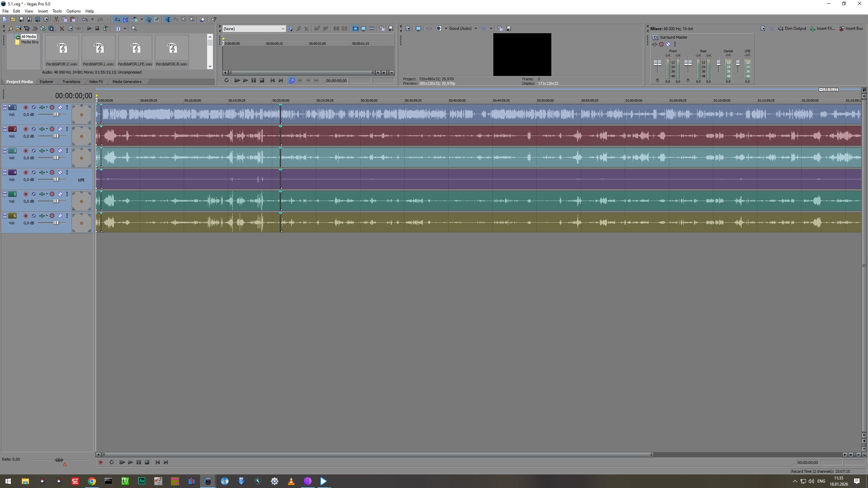Click the Zoom Edit tool magnifier icon
Screen dimensions: 868x488
pyautogui.click(x=192, y=20)
